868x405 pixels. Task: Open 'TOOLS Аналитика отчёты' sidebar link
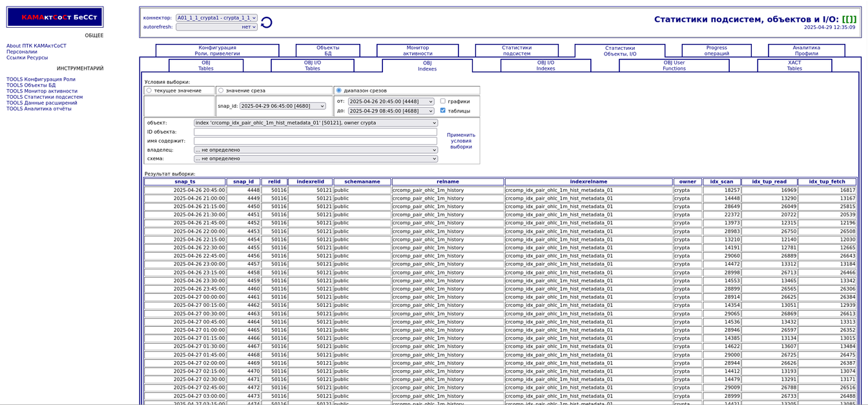[x=39, y=109]
